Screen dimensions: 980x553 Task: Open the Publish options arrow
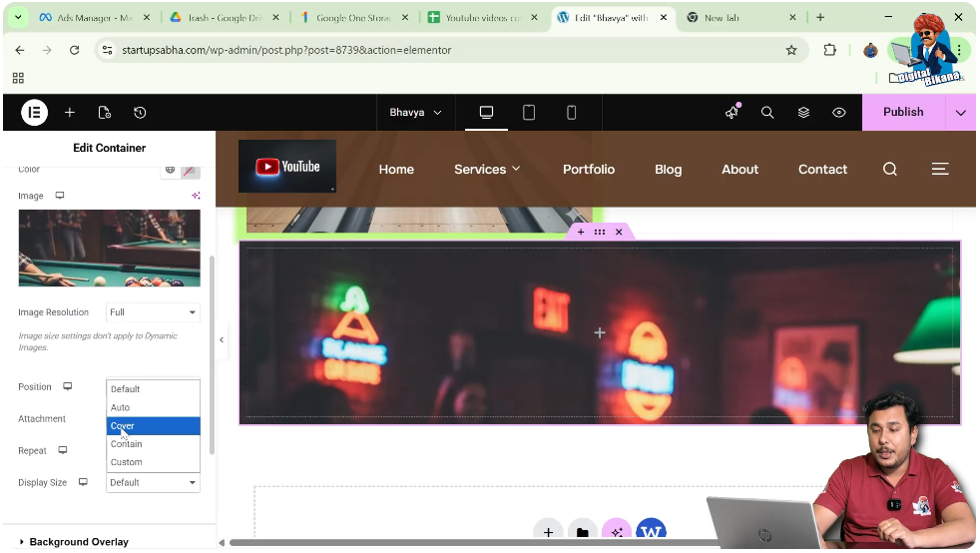coord(960,113)
